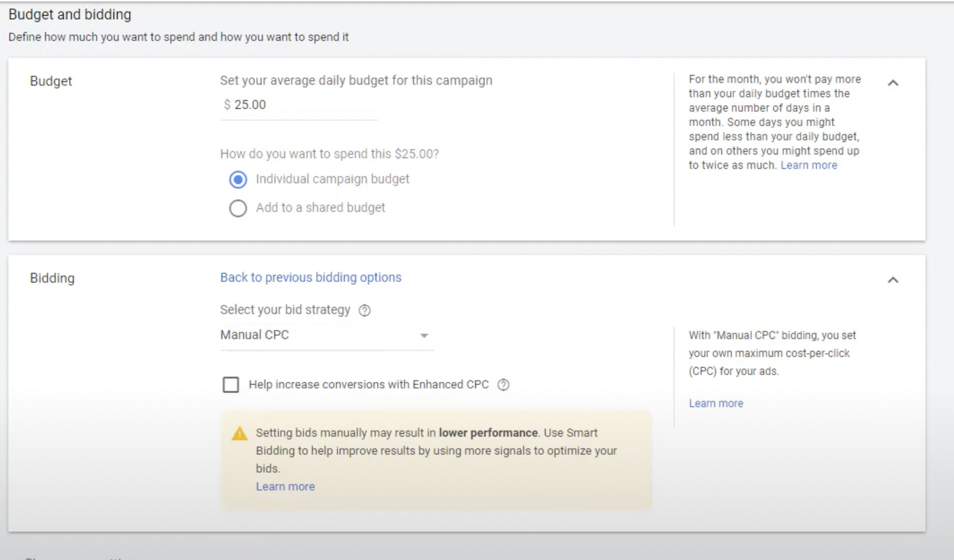Open Learn more under the Manual CPC description
The width and height of the screenshot is (954, 560).
pyautogui.click(x=716, y=404)
